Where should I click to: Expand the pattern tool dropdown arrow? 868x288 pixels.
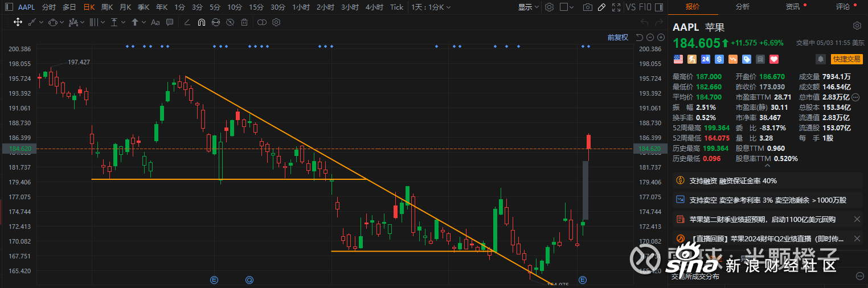click(82, 22)
